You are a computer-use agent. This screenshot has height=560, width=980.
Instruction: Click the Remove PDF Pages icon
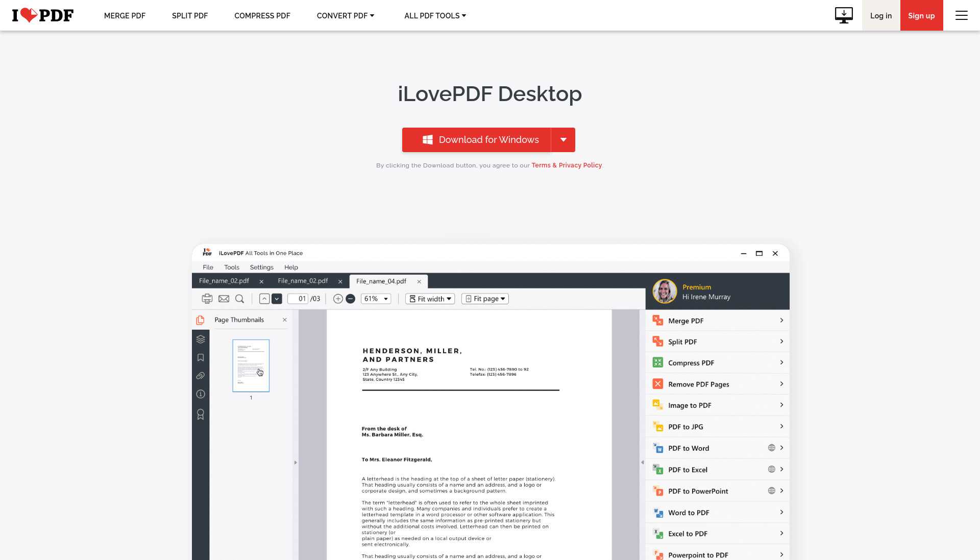tap(657, 384)
